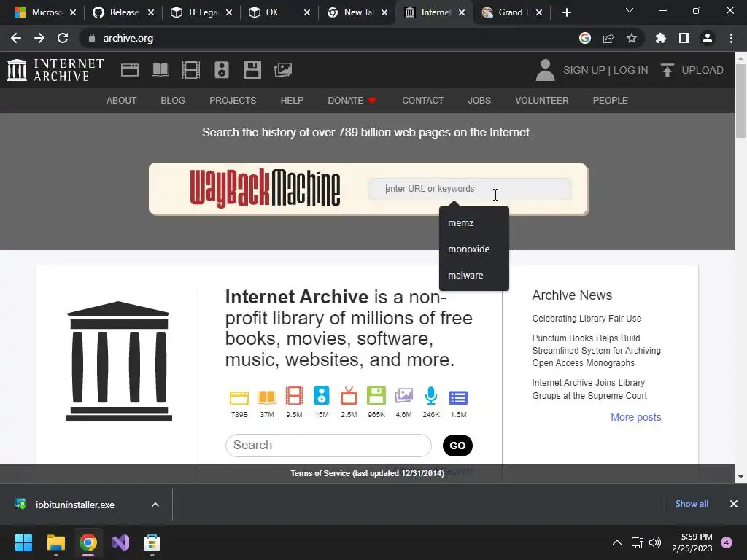Reload the page
Screen dimensions: 747x560
63,38
